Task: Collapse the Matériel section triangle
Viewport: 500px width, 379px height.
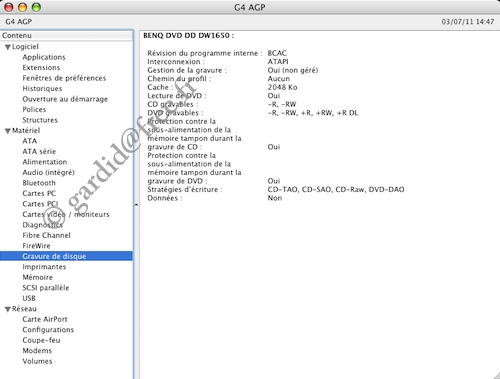Action: click(x=8, y=131)
